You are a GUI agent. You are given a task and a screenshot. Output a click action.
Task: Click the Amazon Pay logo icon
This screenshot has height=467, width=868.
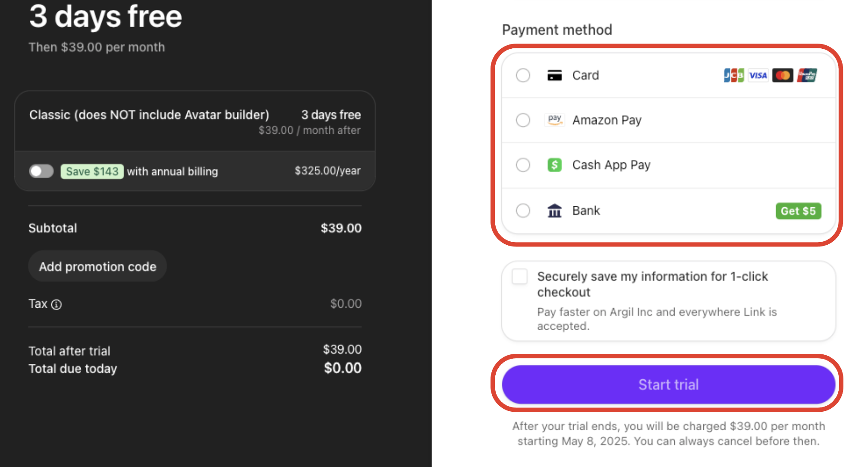click(x=554, y=120)
